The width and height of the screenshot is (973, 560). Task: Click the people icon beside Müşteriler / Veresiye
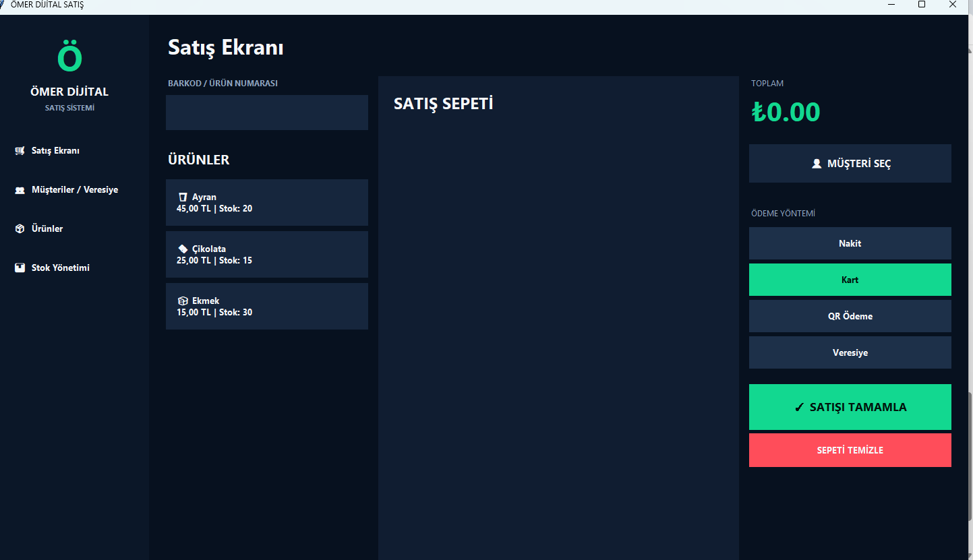(20, 190)
